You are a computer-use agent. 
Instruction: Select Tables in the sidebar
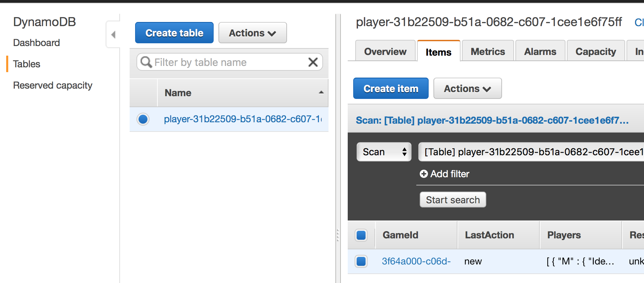click(x=26, y=64)
